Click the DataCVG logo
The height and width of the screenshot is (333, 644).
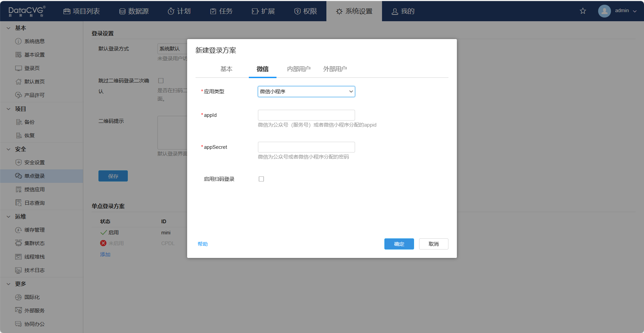[27, 11]
